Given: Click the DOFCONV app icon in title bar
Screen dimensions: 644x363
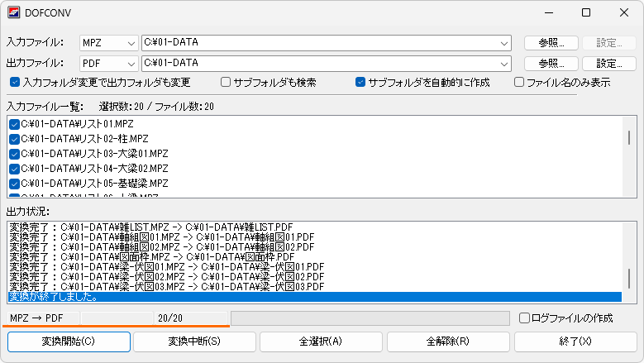Looking at the screenshot, I should (13, 12).
